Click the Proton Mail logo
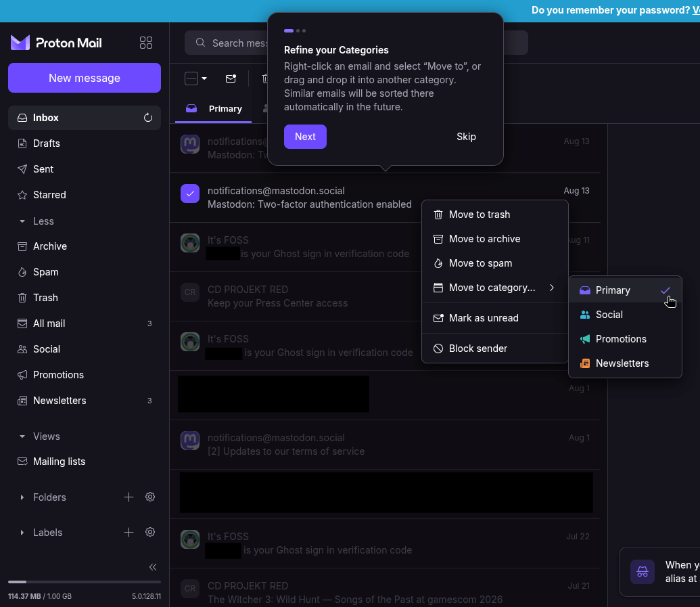700x607 pixels. tap(56, 43)
